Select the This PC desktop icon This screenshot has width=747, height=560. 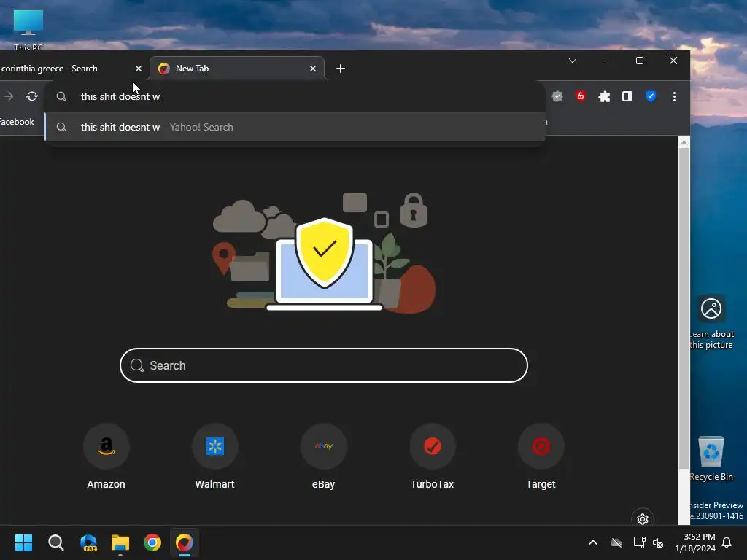pos(28,28)
